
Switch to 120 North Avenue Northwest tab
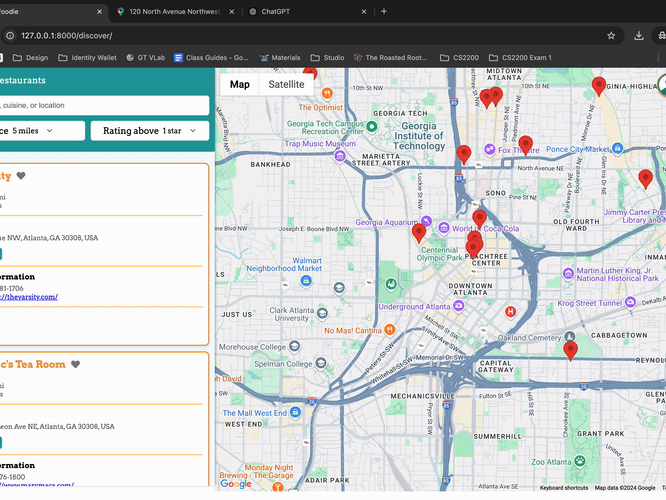175,12
